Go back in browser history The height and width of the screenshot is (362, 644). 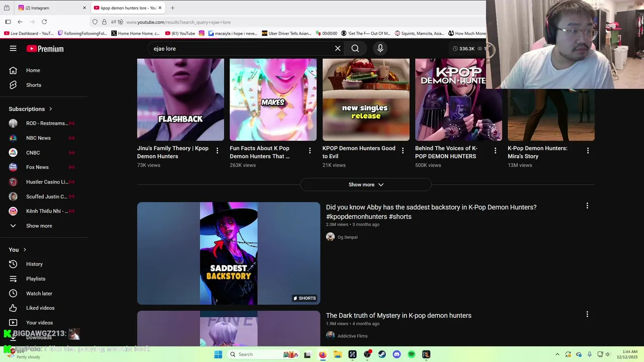click(20, 22)
